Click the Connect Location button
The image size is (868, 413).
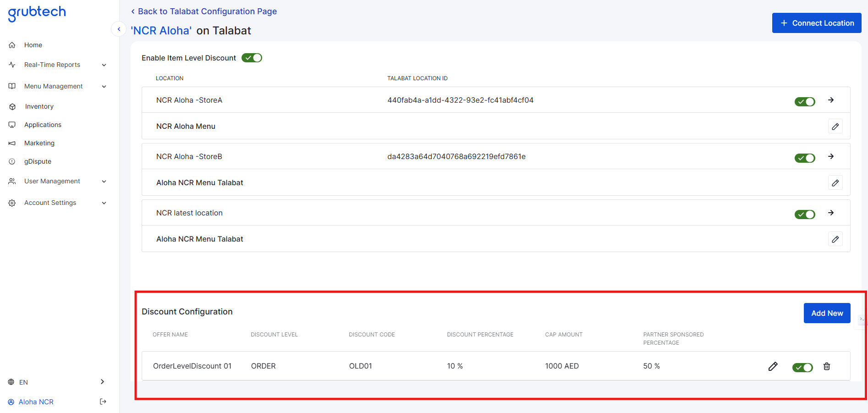pos(817,23)
